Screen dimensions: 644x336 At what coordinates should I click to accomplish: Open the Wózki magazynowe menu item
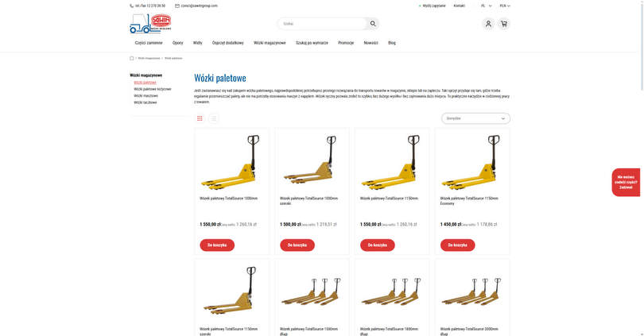(x=270, y=43)
